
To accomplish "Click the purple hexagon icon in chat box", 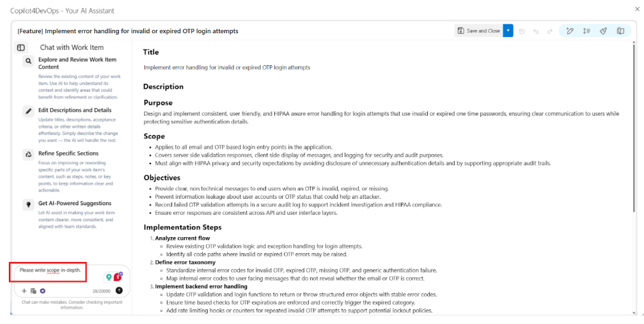I will [x=42, y=291].
